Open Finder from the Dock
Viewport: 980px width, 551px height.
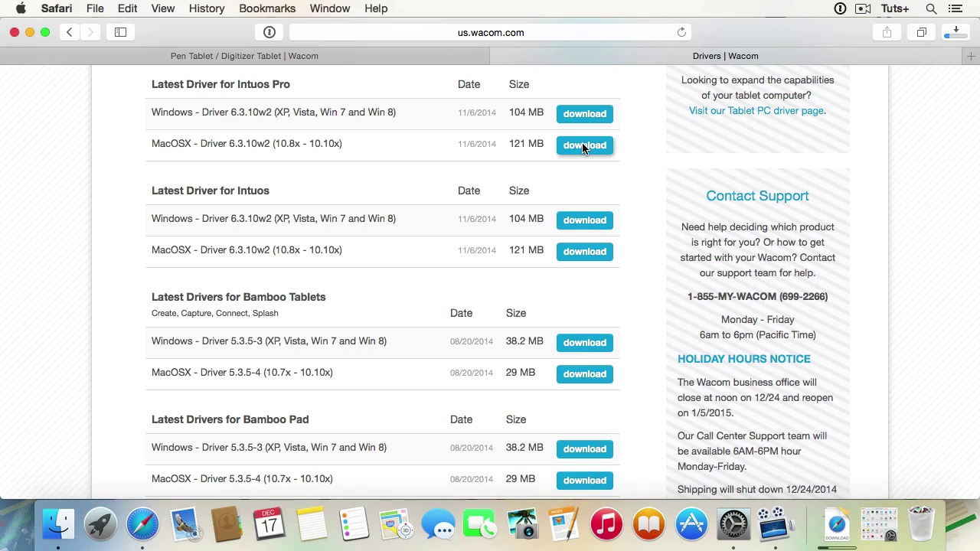click(x=58, y=524)
